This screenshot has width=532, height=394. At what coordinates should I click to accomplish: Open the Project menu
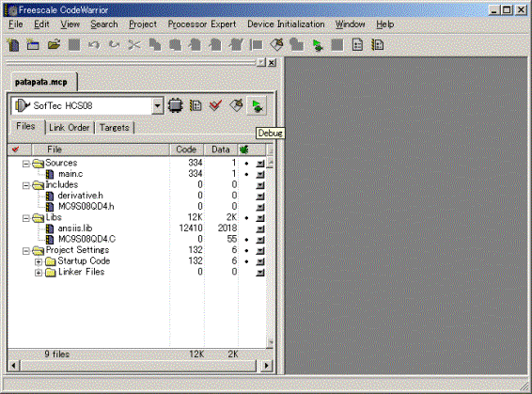click(143, 24)
